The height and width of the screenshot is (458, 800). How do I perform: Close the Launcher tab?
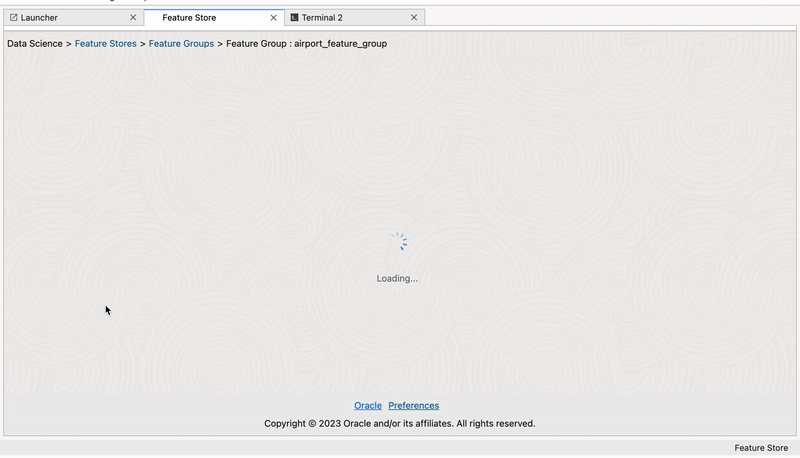click(133, 17)
